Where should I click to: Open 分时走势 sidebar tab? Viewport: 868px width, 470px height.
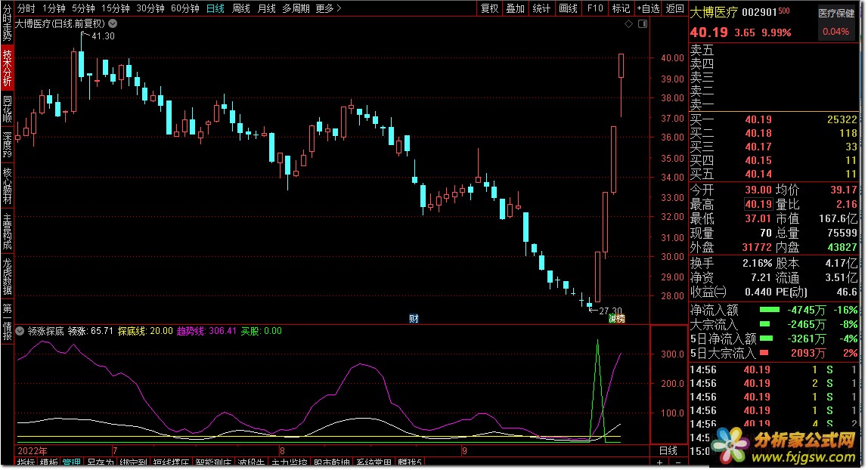point(7,23)
